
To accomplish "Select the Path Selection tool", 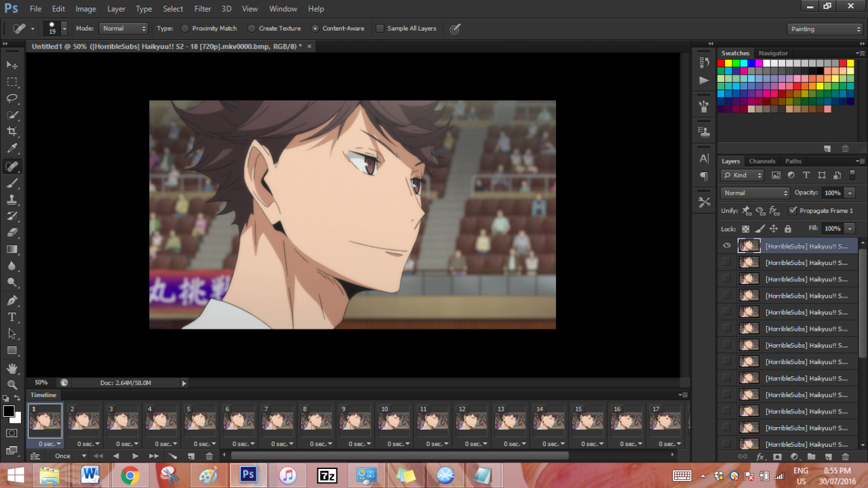I will tap(12, 333).
